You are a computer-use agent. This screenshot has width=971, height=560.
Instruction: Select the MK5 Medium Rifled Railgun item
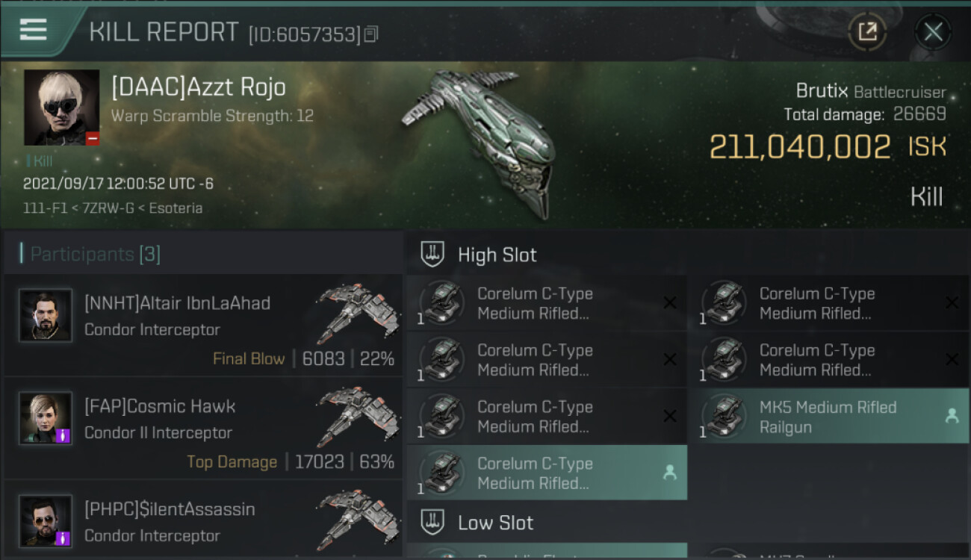[829, 417]
